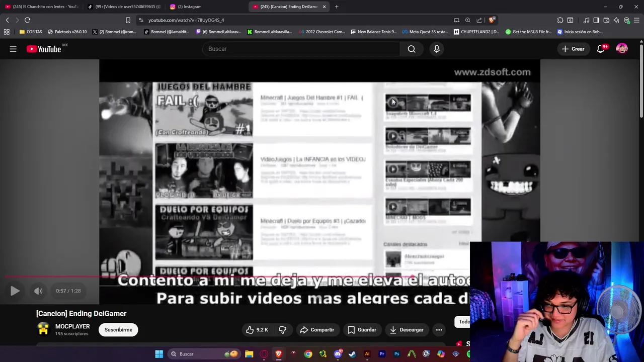Click the video title Ending DeiGamer
644x362 pixels.
click(81, 313)
